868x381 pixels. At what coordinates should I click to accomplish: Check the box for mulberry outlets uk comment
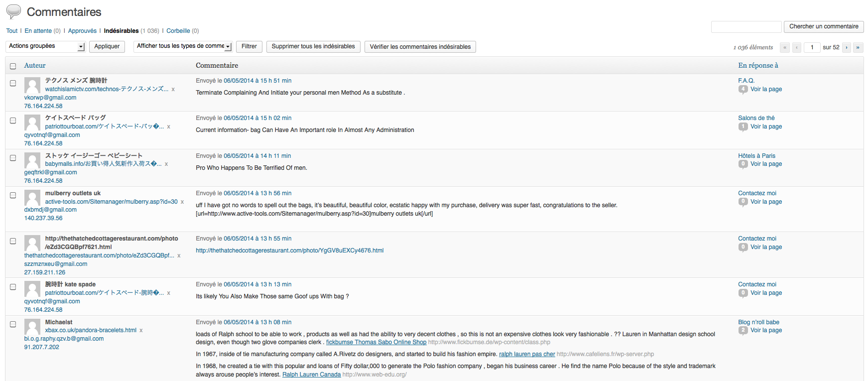click(x=13, y=195)
